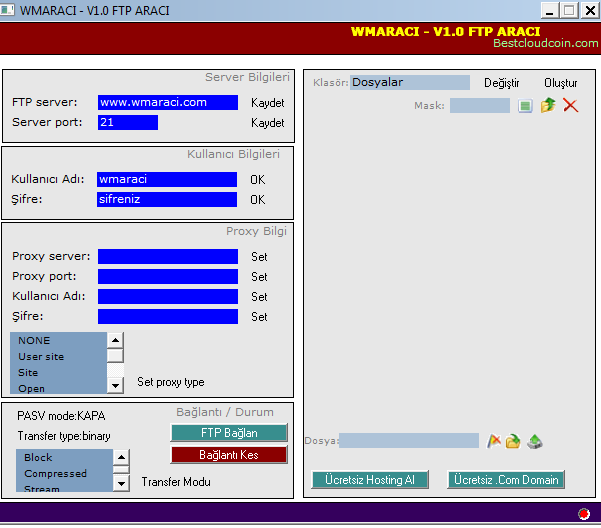Maximize the WMARACI window
The image size is (601, 528).
pyautogui.click(x=569, y=10)
